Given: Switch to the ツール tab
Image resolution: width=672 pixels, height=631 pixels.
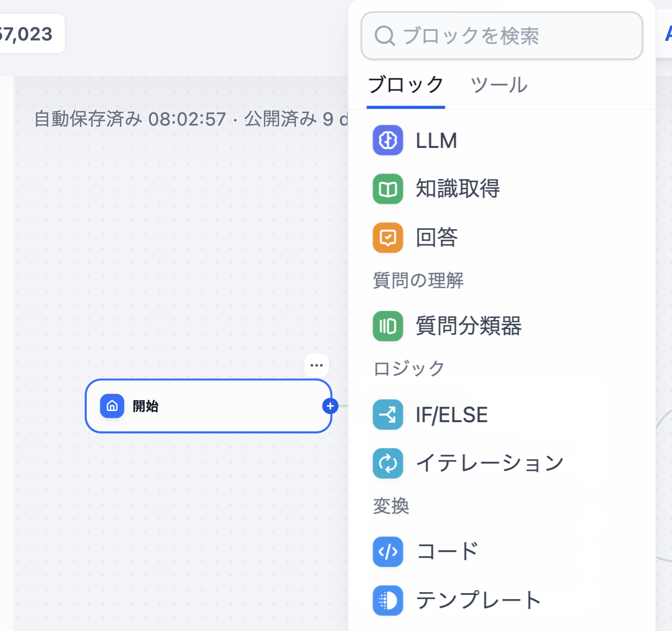Looking at the screenshot, I should click(x=499, y=85).
